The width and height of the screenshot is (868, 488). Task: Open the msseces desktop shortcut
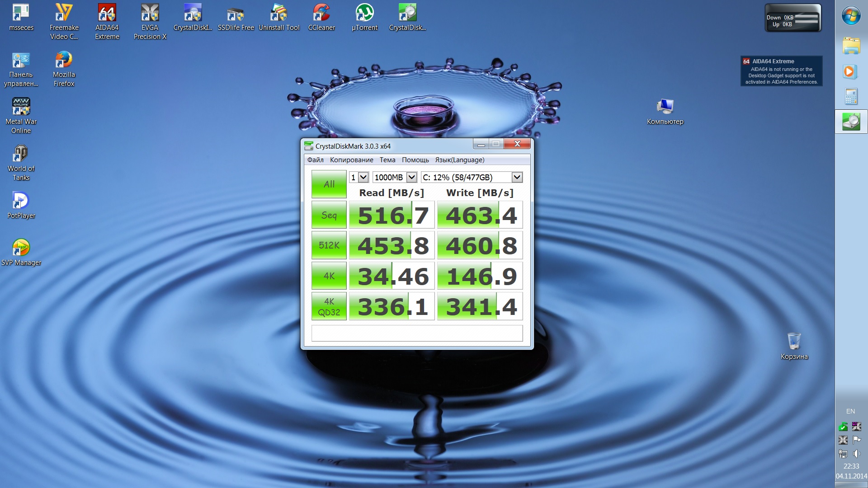pyautogui.click(x=21, y=17)
